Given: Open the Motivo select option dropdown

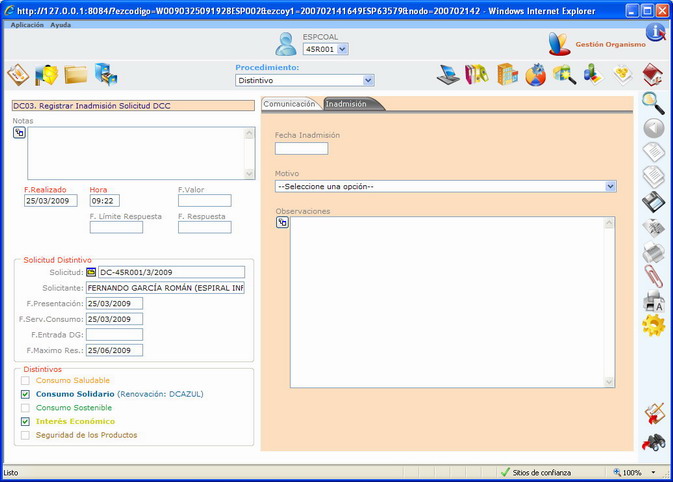Looking at the screenshot, I should tap(610, 186).
